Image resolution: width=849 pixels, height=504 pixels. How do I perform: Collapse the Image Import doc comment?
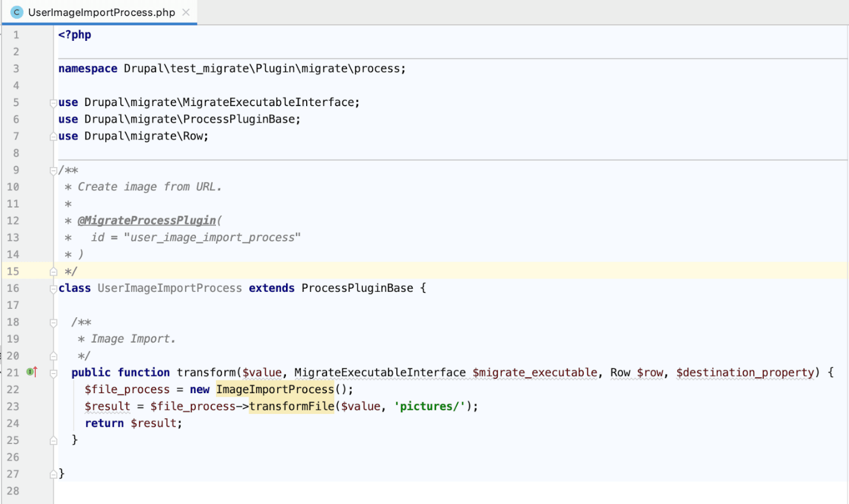pyautogui.click(x=52, y=322)
